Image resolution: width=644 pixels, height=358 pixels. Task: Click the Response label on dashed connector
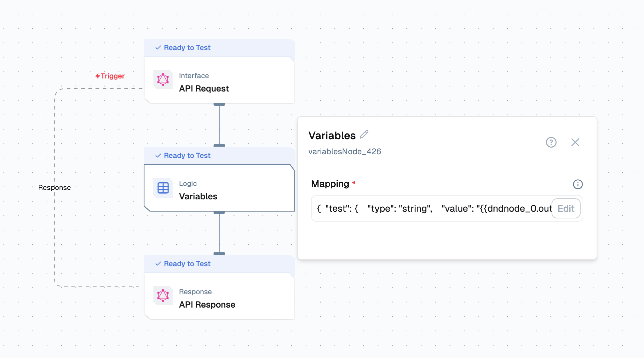pos(54,188)
